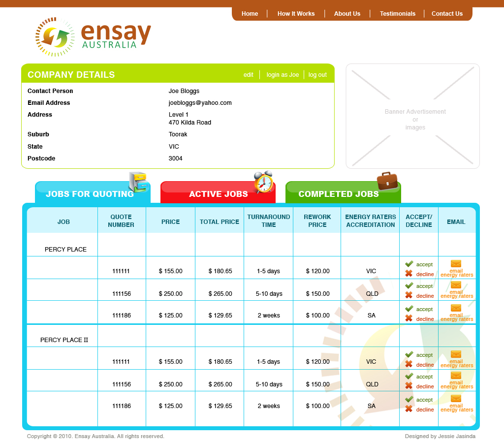Click envelope icon for Percy Place quote 111186
Image resolution: width=504 pixels, height=443 pixels.
456,308
